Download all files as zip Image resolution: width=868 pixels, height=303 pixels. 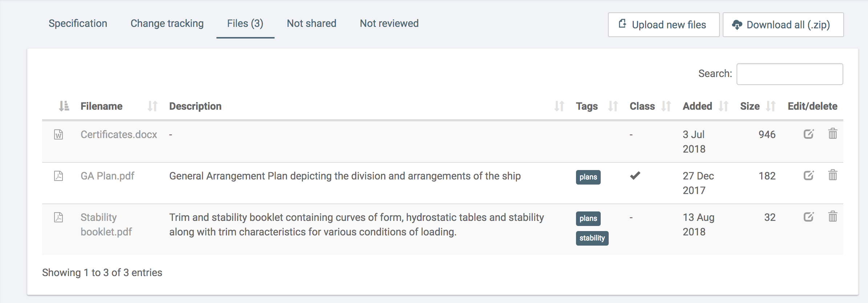[783, 25]
